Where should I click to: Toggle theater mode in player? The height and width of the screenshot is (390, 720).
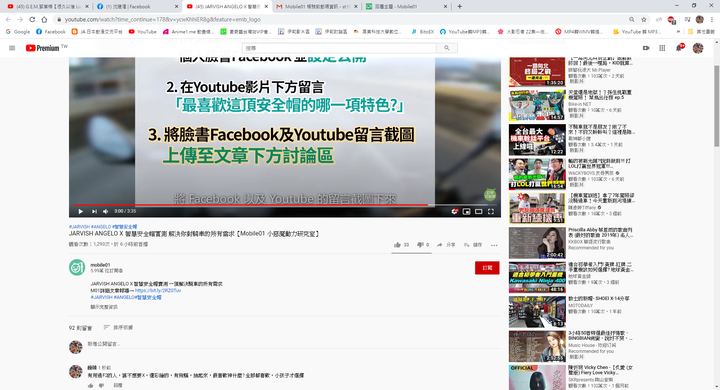[478, 211]
